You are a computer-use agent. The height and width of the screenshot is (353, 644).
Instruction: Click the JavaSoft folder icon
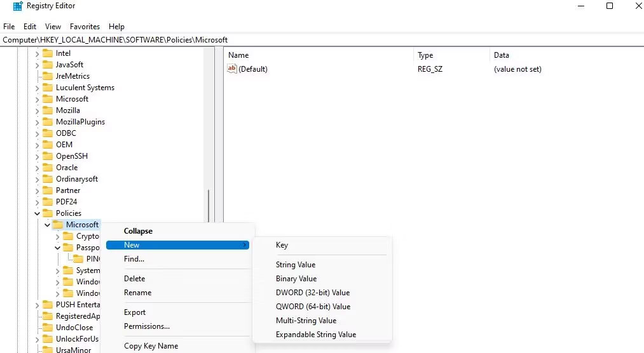pyautogui.click(x=48, y=65)
